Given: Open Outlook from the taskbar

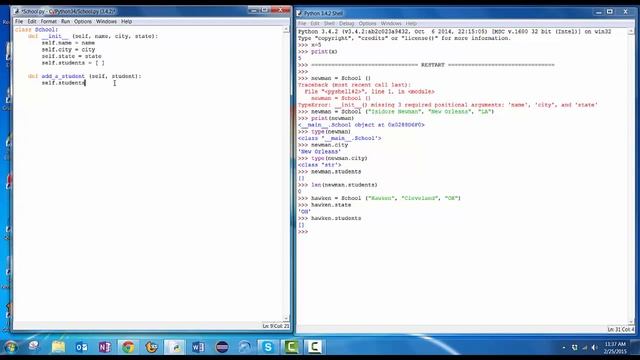Looking at the screenshot, I should pyautogui.click(x=82, y=347).
